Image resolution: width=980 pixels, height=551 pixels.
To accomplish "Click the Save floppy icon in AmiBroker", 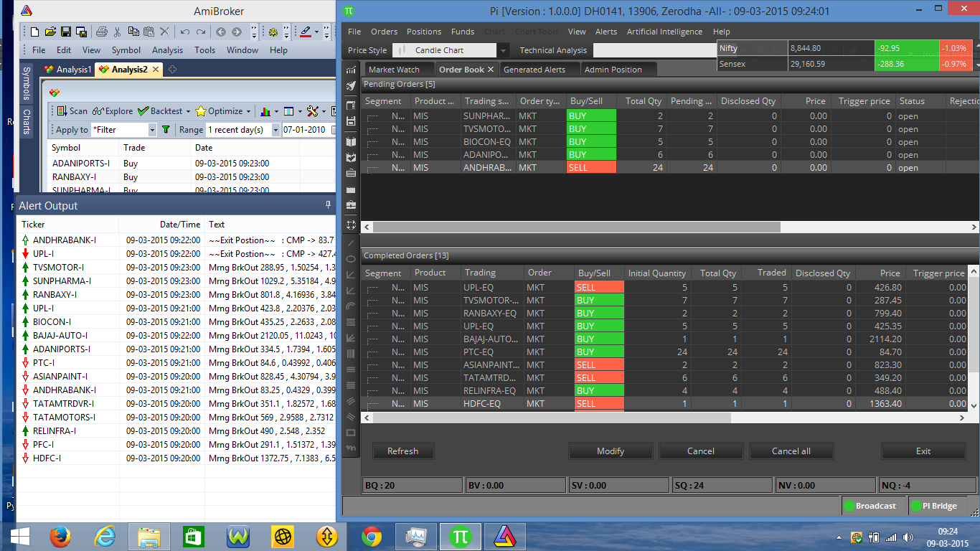I will coord(66,32).
